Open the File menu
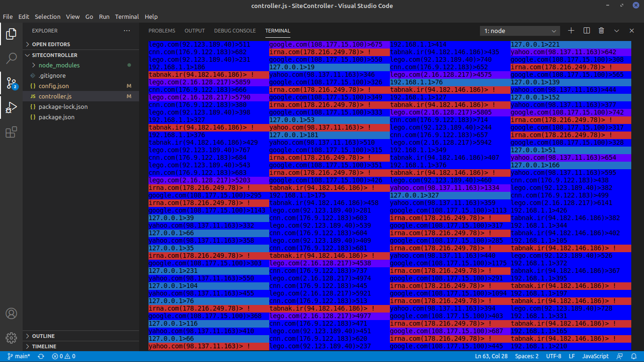644x362 pixels. (8, 16)
